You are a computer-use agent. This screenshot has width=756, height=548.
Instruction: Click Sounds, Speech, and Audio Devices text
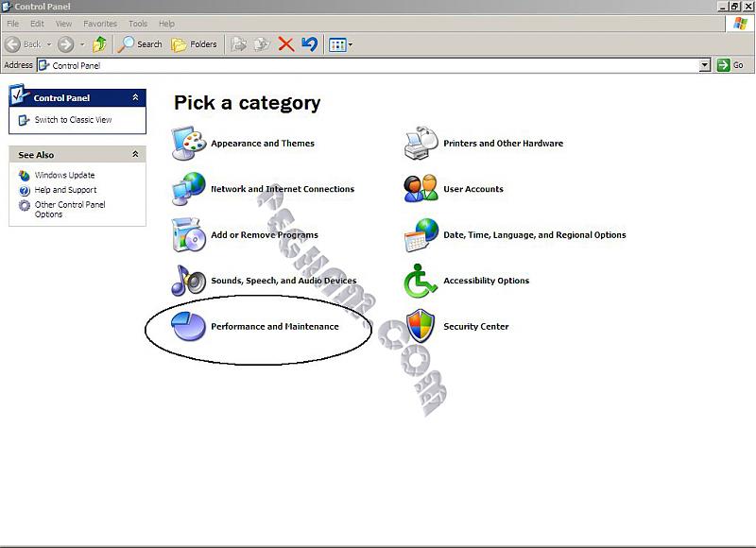284,281
